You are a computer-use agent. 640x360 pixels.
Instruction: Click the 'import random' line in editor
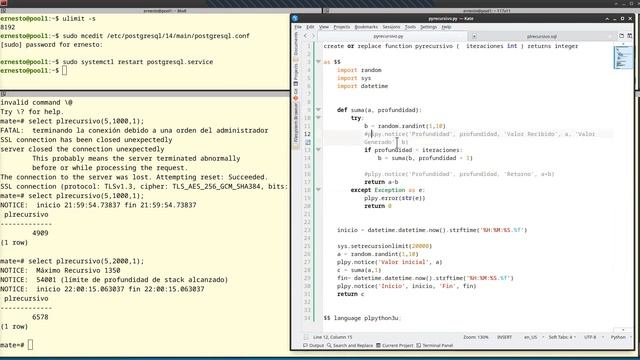pyautogui.click(x=359, y=70)
